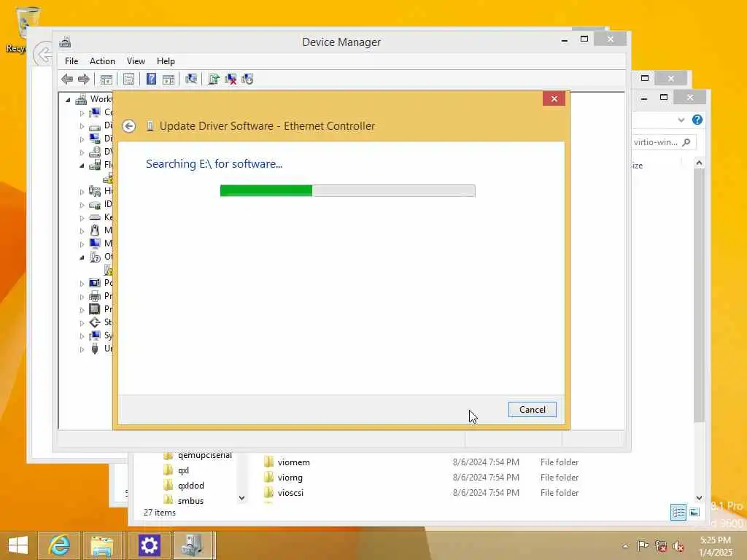Select the vioscsi folder
The width and height of the screenshot is (747, 560).
tap(290, 493)
